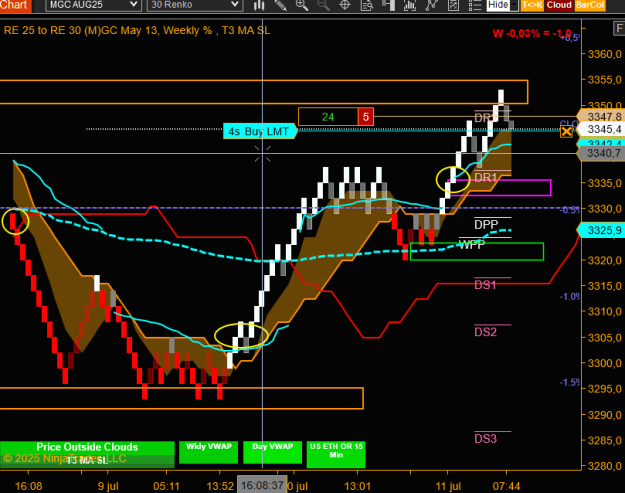
Task: Open the bar type chart style icon
Action: (x=259, y=5)
